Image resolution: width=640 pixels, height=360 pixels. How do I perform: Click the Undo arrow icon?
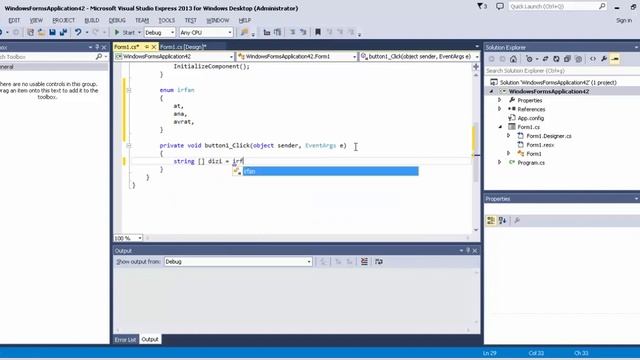point(78,32)
